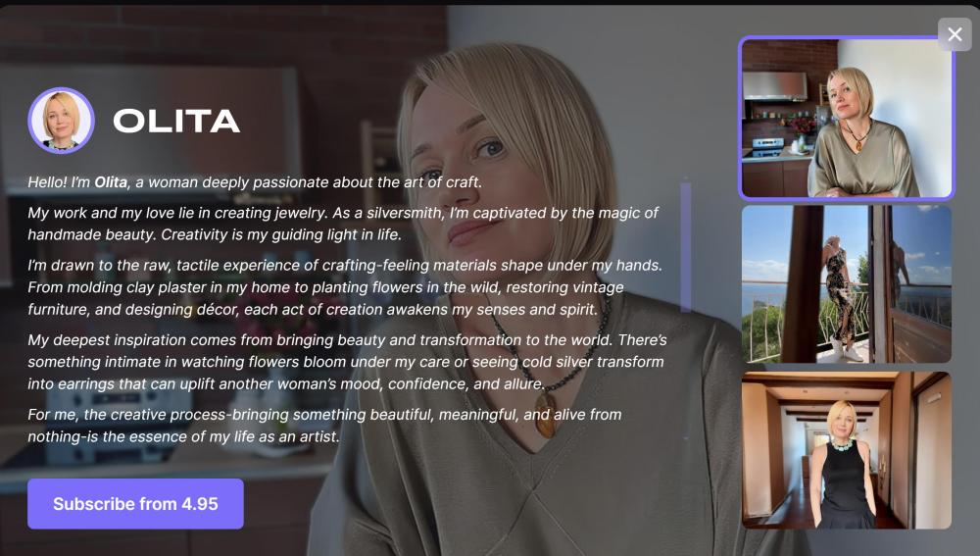
Task: Click Olita's round profile avatar
Action: (61, 121)
